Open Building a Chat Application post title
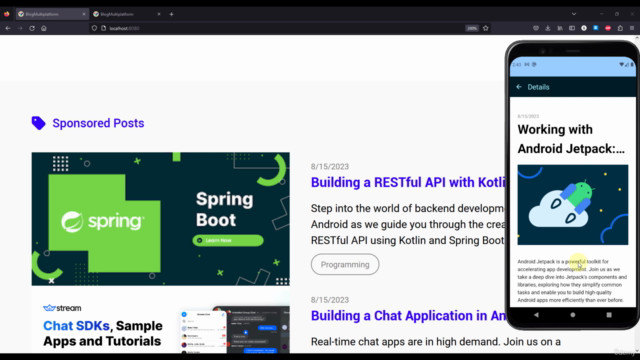Image resolution: width=640 pixels, height=360 pixels. pyautogui.click(x=408, y=316)
